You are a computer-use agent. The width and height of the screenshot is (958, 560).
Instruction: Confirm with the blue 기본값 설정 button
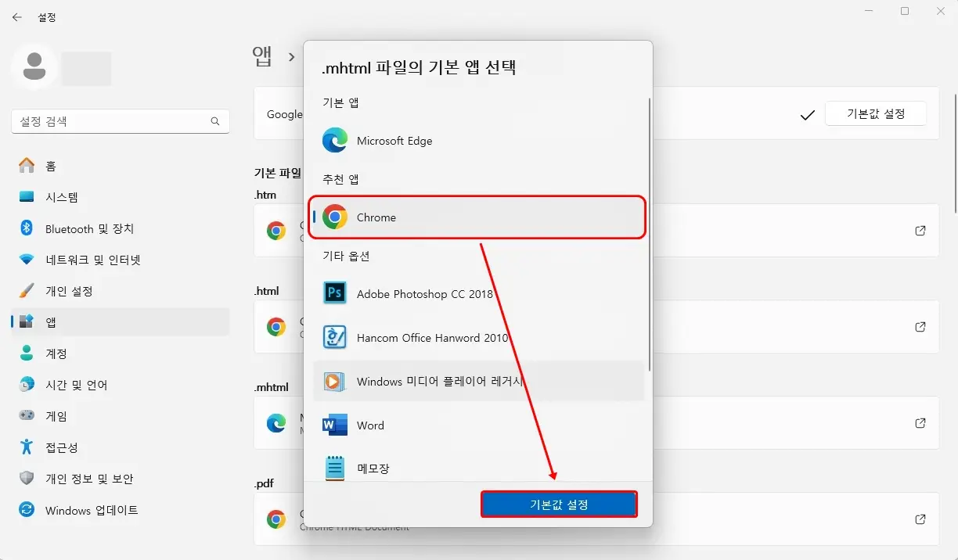(559, 504)
